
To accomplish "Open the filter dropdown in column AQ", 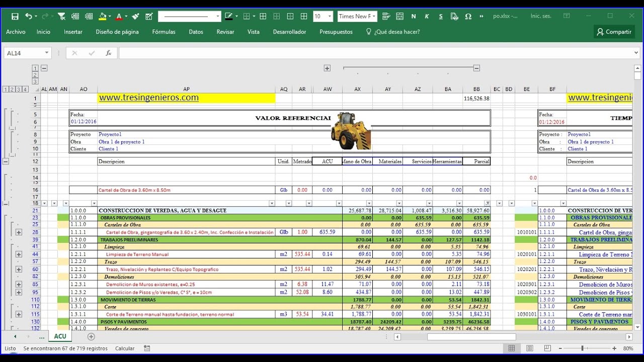I will pyautogui.click(x=289, y=204).
